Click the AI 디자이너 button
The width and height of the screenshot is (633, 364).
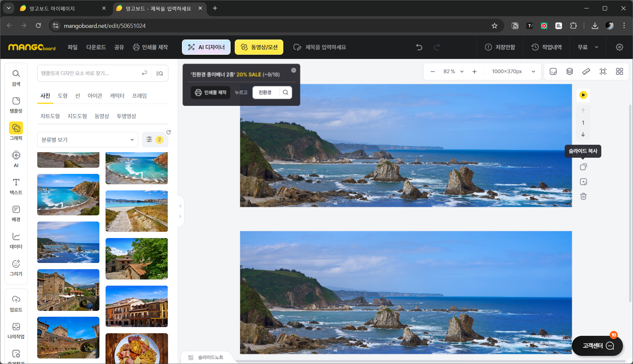click(206, 47)
